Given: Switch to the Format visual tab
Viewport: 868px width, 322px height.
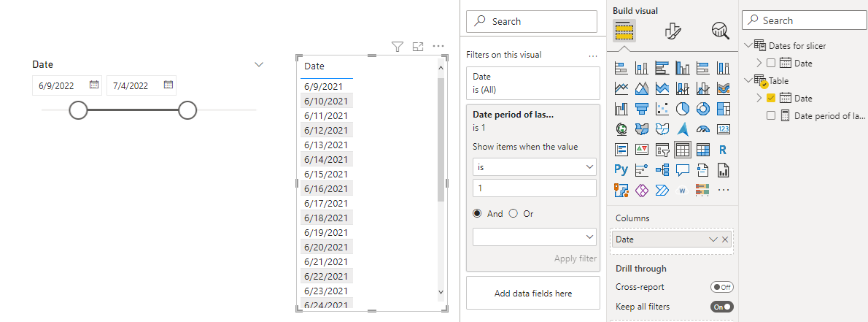Looking at the screenshot, I should (x=672, y=31).
